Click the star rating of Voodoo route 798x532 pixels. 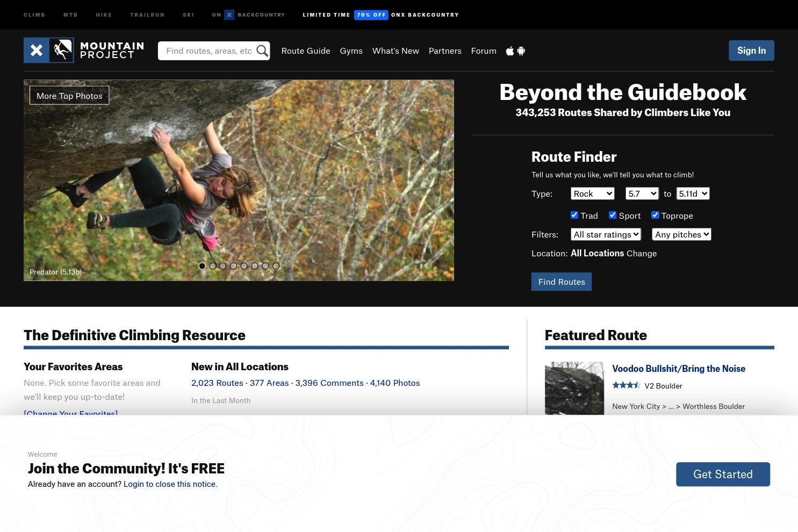(626, 385)
